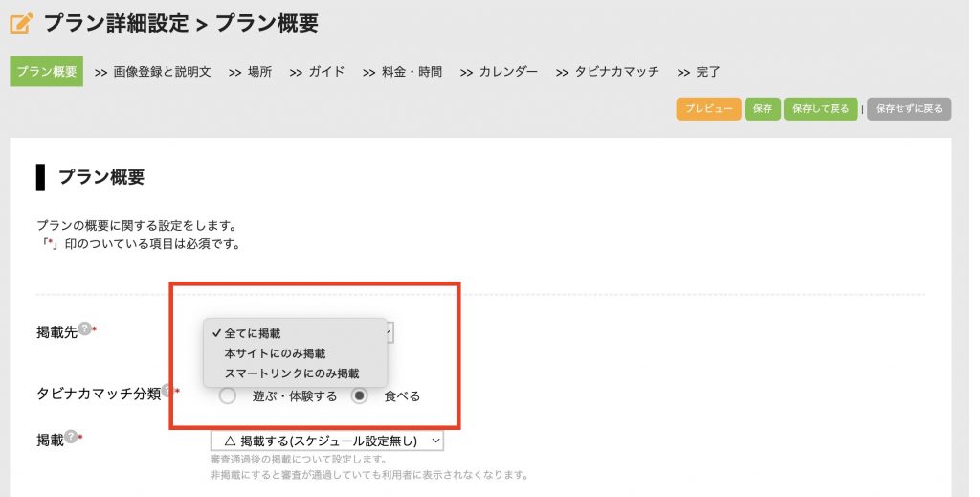Click help icon next to 掲載 label
The height and width of the screenshot is (497, 980).
pos(71,439)
